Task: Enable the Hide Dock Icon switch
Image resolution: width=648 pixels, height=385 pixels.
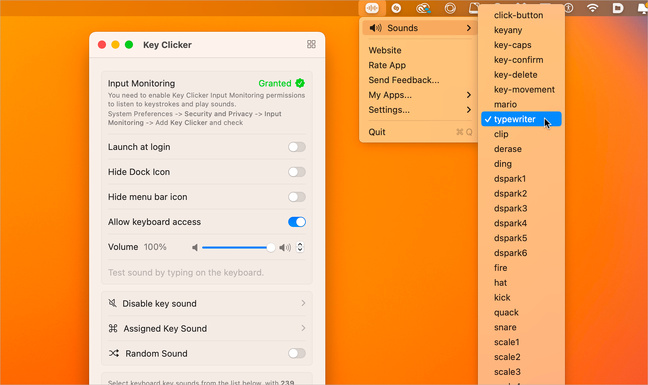Action: tap(297, 172)
